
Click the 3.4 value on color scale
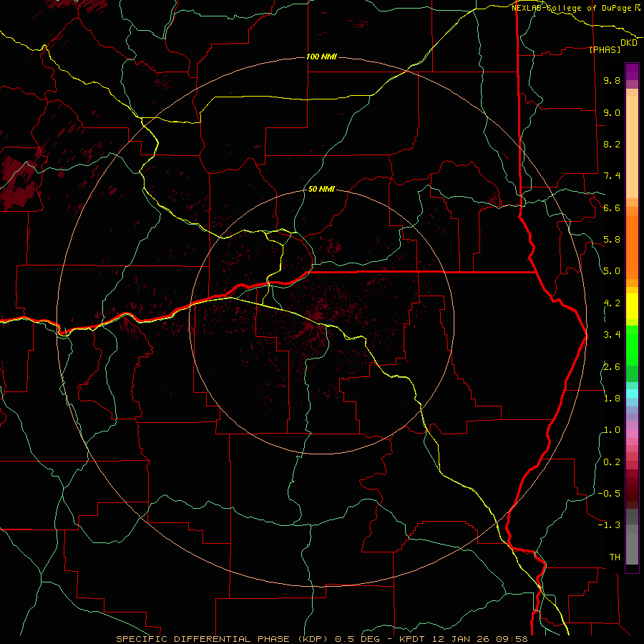[612, 335]
